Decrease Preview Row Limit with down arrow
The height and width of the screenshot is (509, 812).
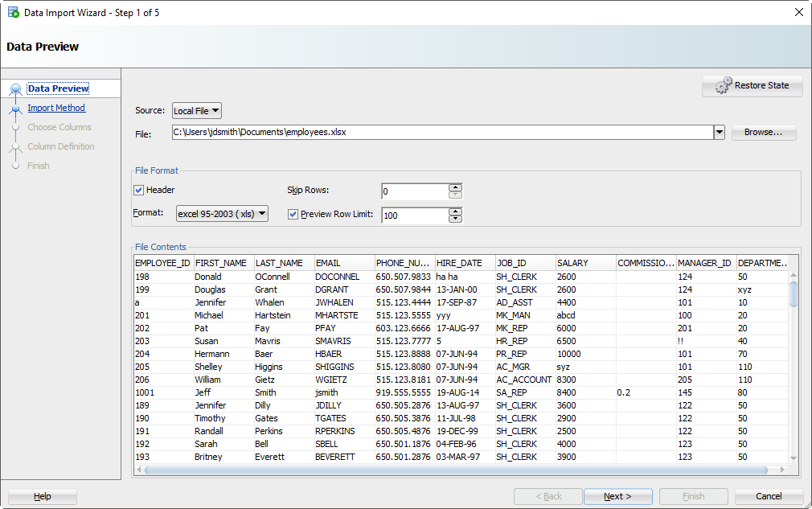[456, 219]
